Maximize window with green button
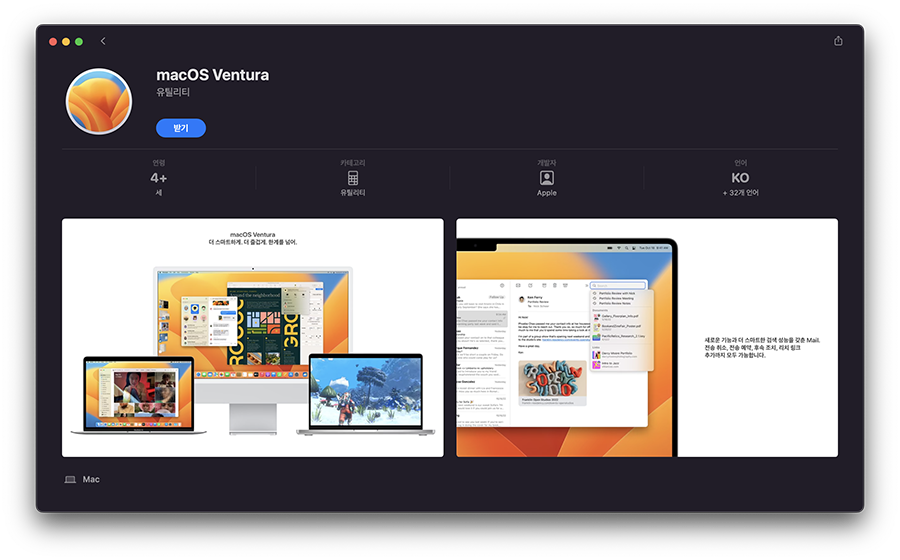Image resolution: width=900 pixels, height=560 pixels. (x=79, y=41)
